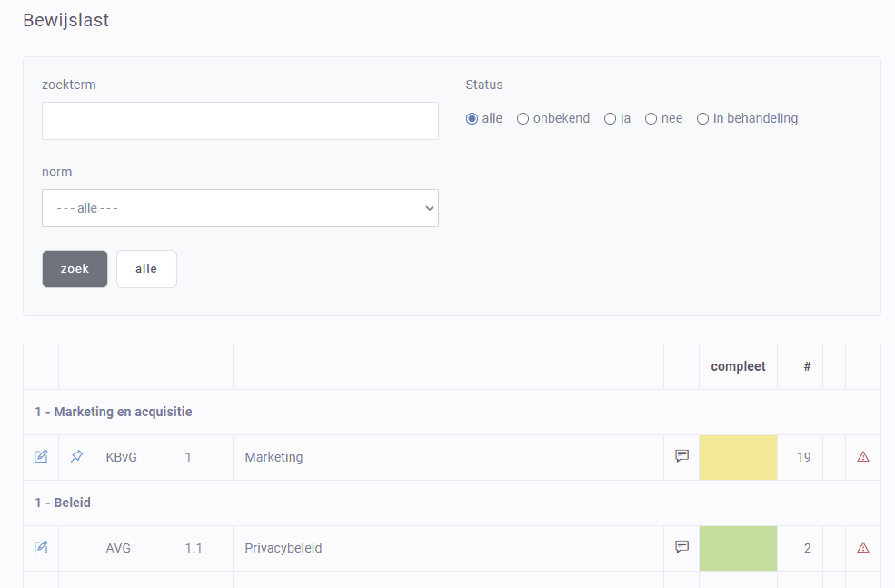The width and height of the screenshot is (895, 588).
Task: Click the pin icon in Marketing row
Action: click(76, 457)
